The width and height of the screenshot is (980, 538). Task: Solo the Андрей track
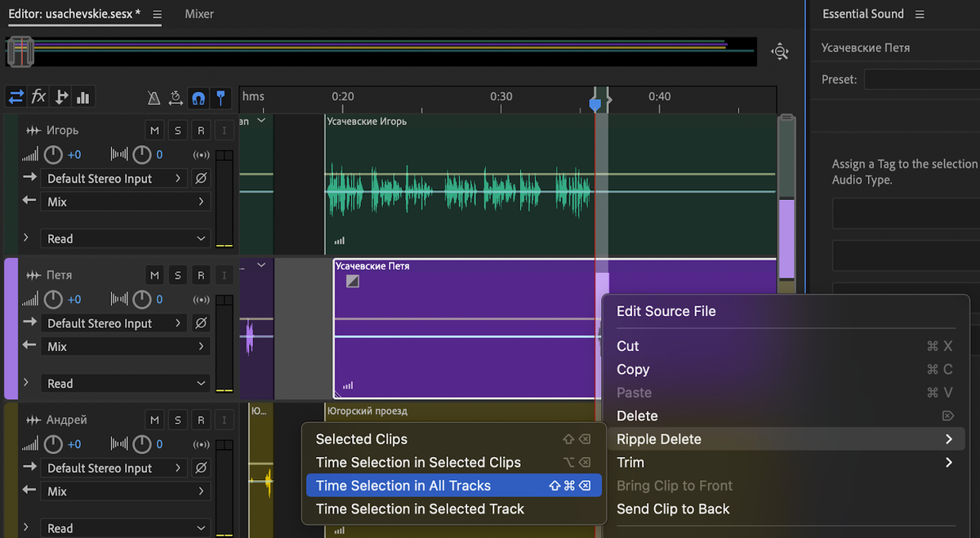[178, 420]
